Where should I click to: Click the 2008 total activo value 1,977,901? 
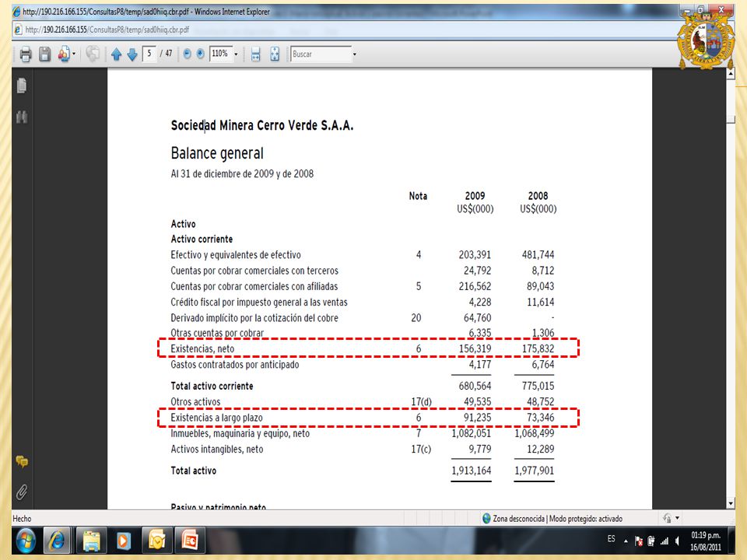(535, 471)
